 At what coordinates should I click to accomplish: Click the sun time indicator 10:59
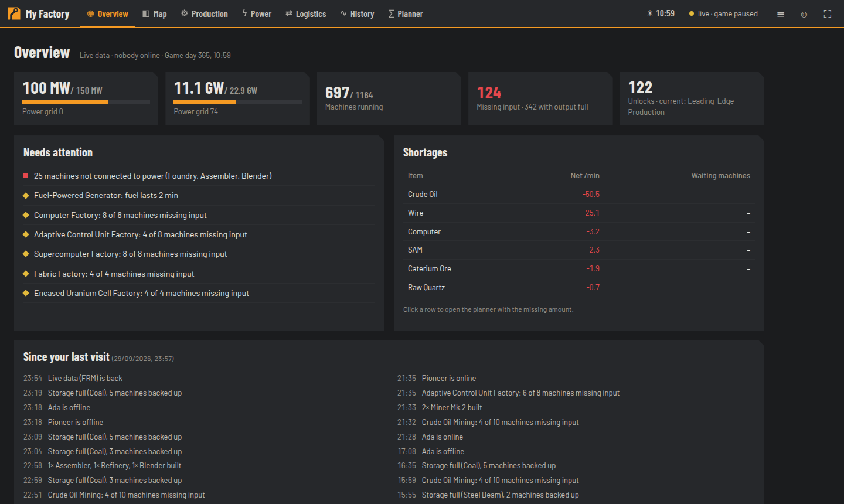[661, 13]
